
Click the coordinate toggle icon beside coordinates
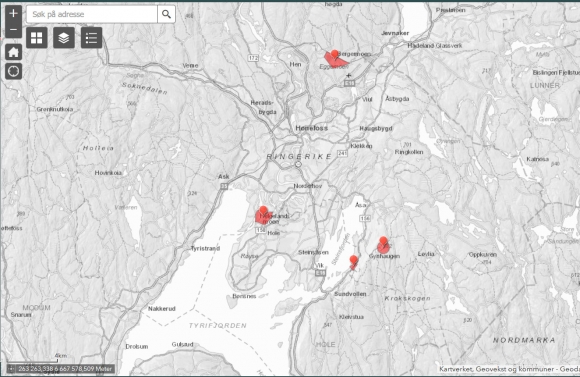pos(11,368)
